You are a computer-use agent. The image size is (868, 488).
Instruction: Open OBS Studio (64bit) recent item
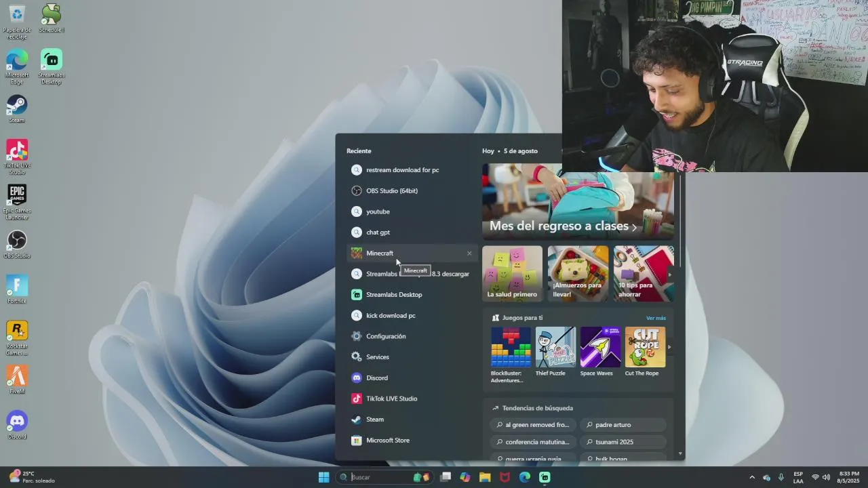pyautogui.click(x=412, y=190)
